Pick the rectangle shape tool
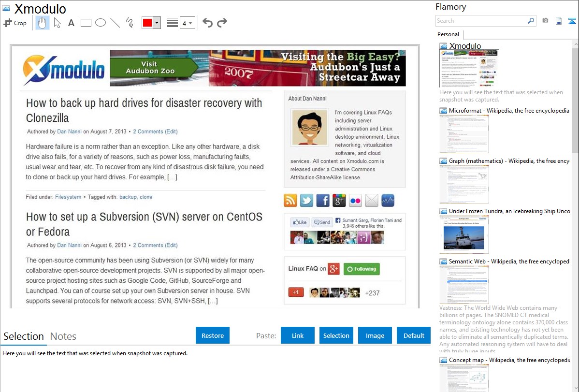This screenshot has height=392, width=579. [86, 23]
